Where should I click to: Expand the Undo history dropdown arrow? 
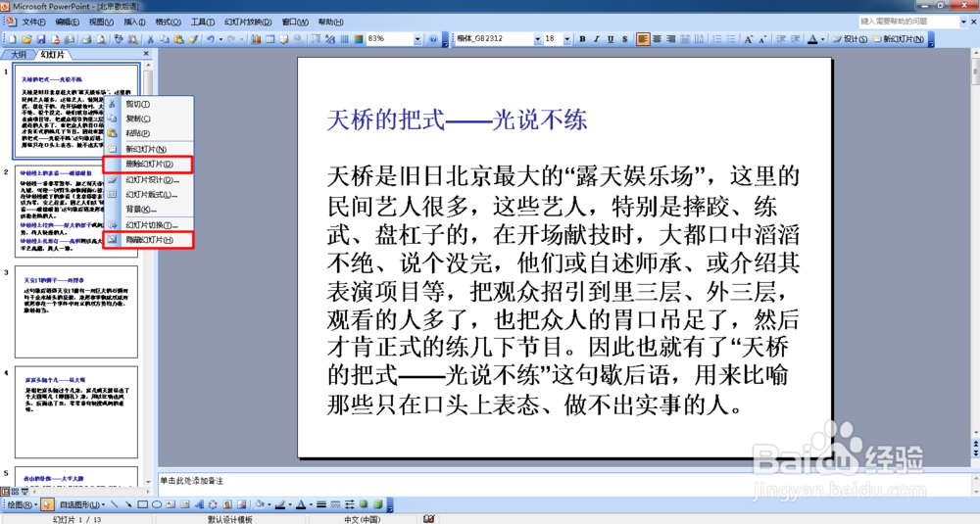(x=220, y=39)
